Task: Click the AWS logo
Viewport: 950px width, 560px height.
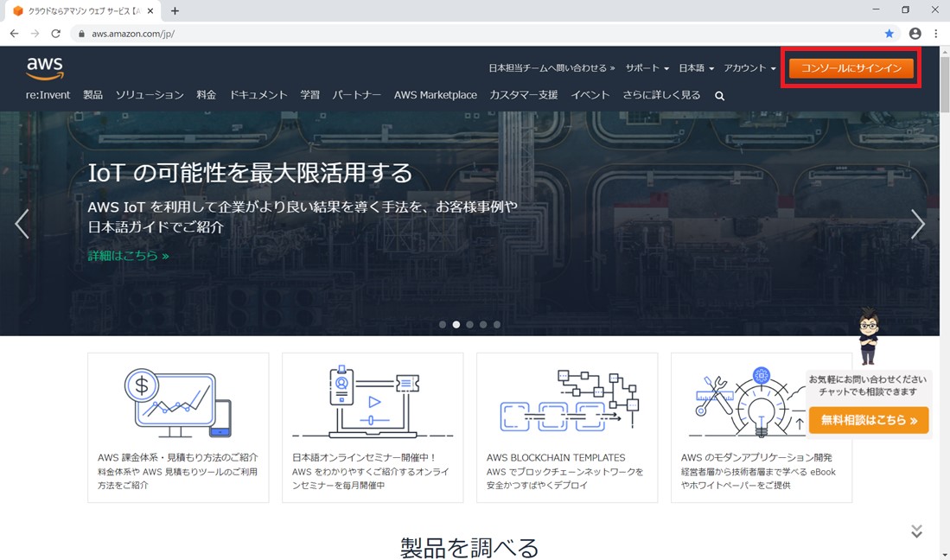Action: pos(45,67)
